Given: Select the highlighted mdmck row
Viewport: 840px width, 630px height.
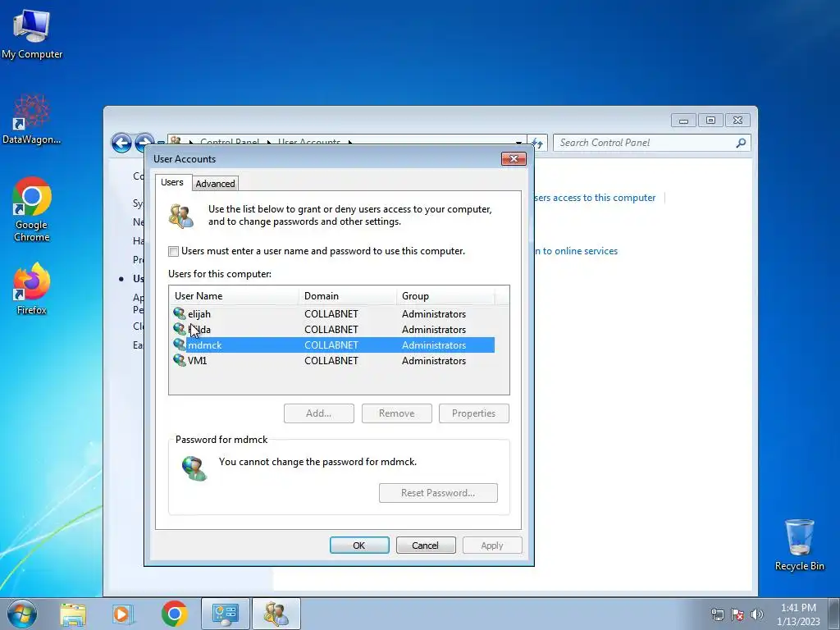Looking at the screenshot, I should [333, 345].
